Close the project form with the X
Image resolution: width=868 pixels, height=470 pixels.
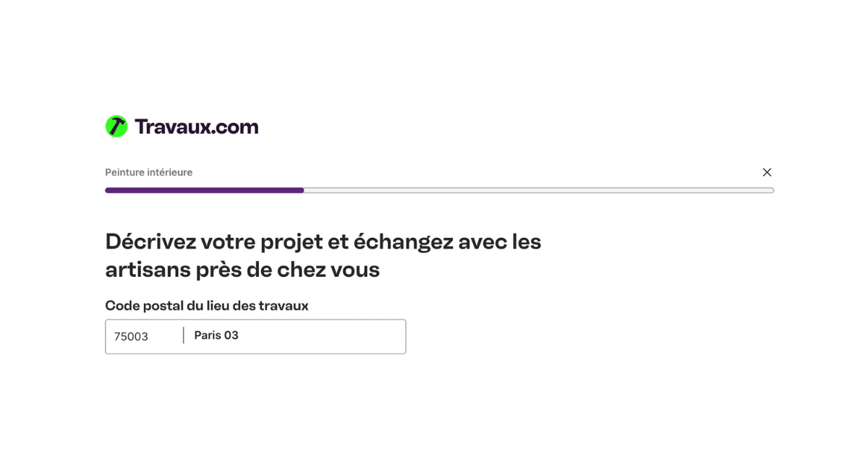[x=767, y=172]
